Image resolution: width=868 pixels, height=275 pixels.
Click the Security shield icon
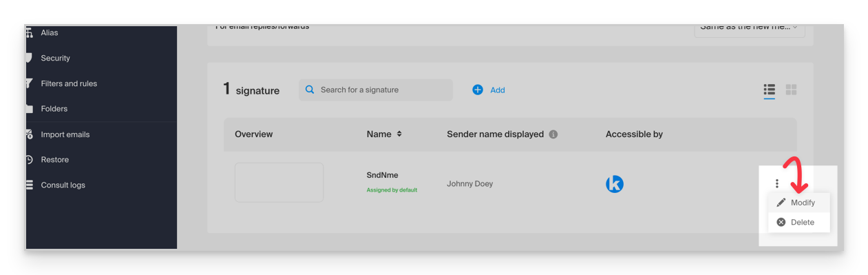[29, 58]
